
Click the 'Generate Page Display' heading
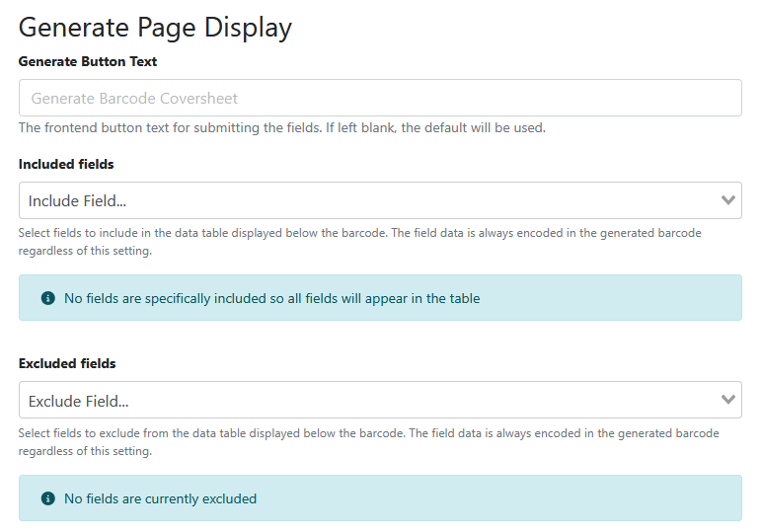pyautogui.click(x=155, y=28)
